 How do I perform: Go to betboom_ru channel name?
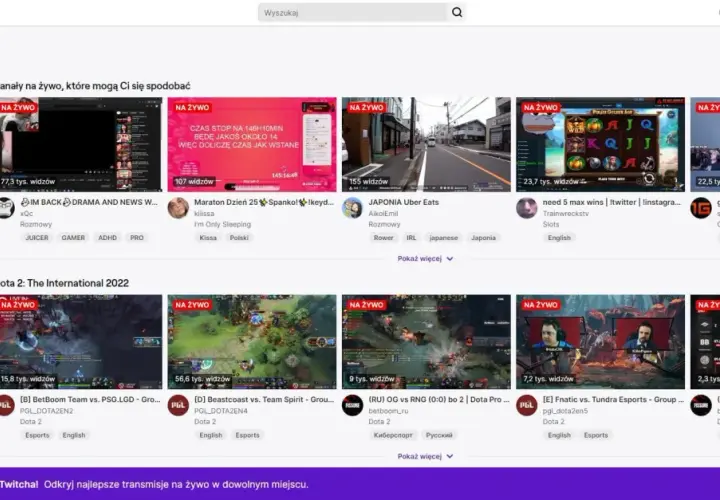coord(388,411)
